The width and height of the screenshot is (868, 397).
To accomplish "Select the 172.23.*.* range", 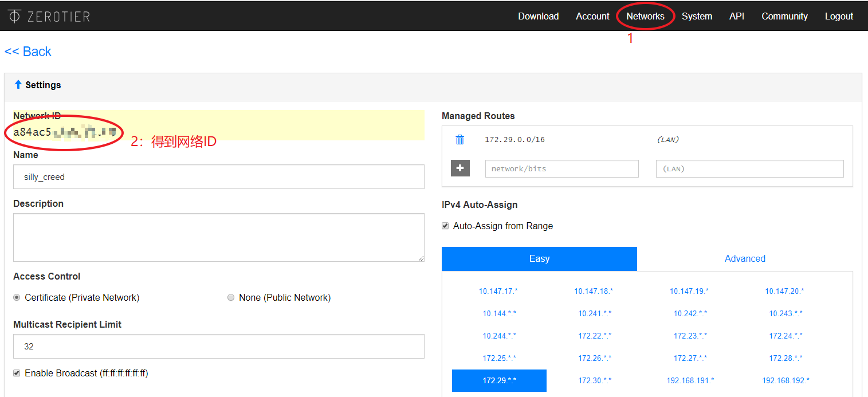I will pos(690,336).
